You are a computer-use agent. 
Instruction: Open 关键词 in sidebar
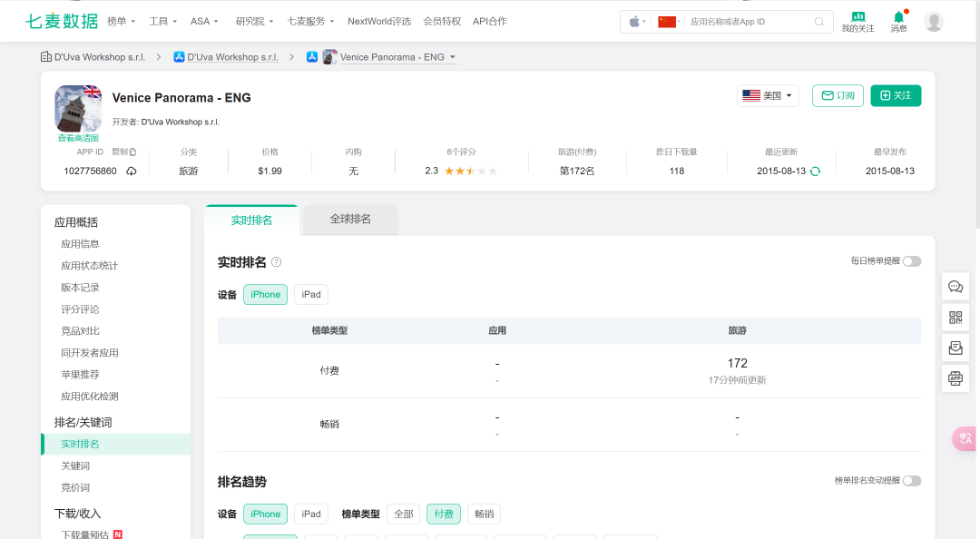(75, 465)
